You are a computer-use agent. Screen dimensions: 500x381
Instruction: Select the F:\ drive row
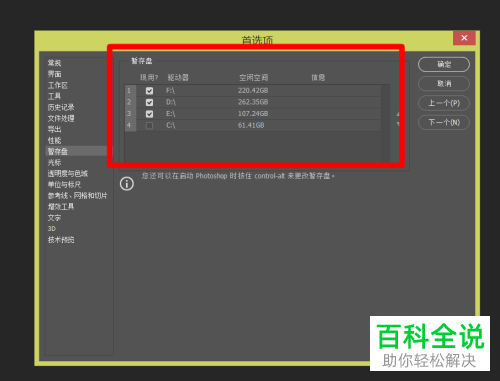pyautogui.click(x=253, y=91)
